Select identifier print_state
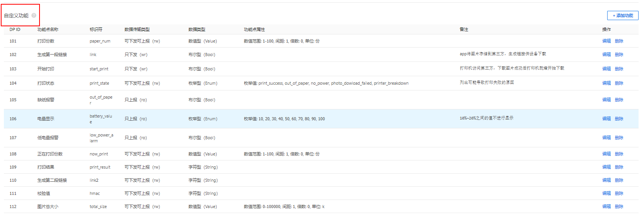Image resolution: width=644 pixels, height=215 pixels. [99, 83]
